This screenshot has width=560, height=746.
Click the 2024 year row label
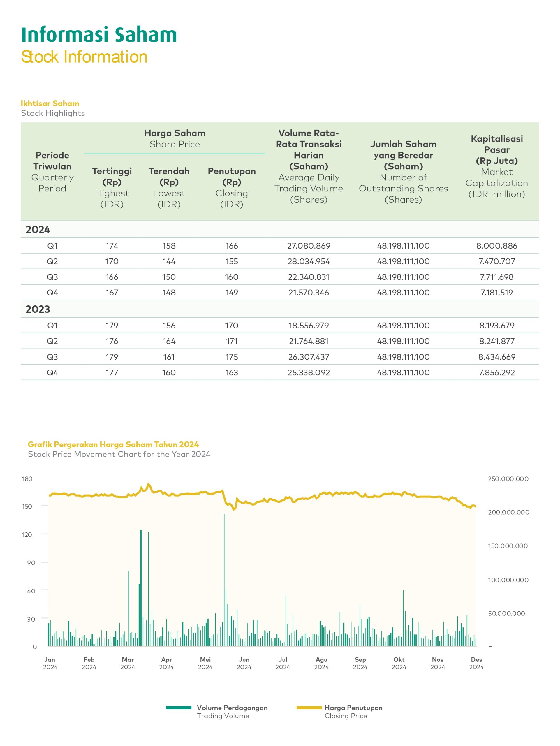pos(38,230)
